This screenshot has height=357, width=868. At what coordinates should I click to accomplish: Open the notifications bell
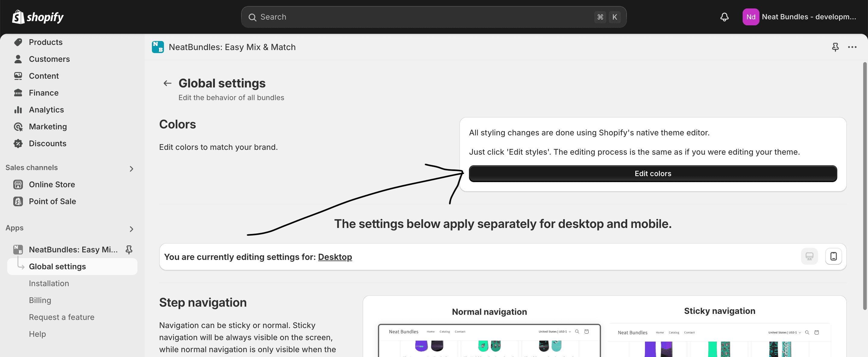pos(725,17)
